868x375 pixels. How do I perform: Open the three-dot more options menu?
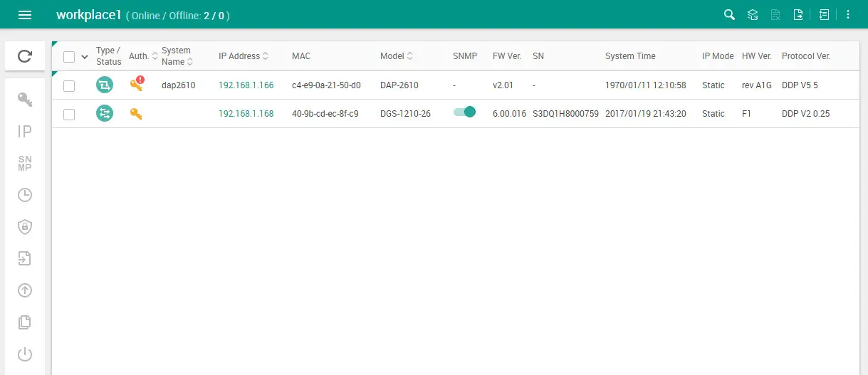[x=848, y=15]
